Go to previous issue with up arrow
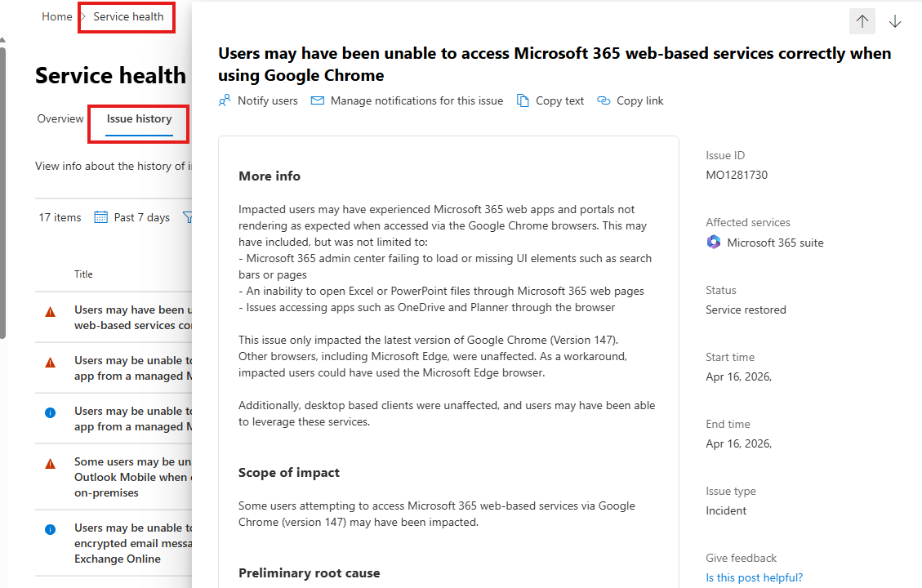The image size is (922, 588). (862, 22)
